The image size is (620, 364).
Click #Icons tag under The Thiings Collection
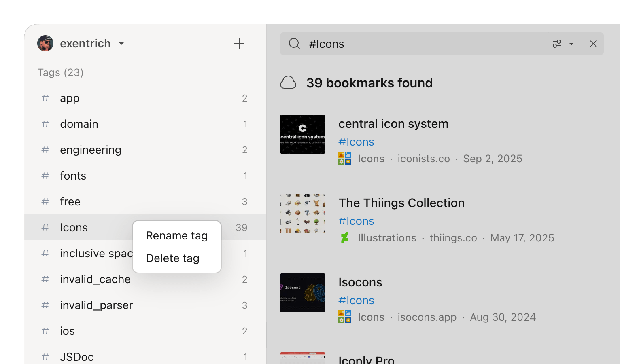[356, 221]
